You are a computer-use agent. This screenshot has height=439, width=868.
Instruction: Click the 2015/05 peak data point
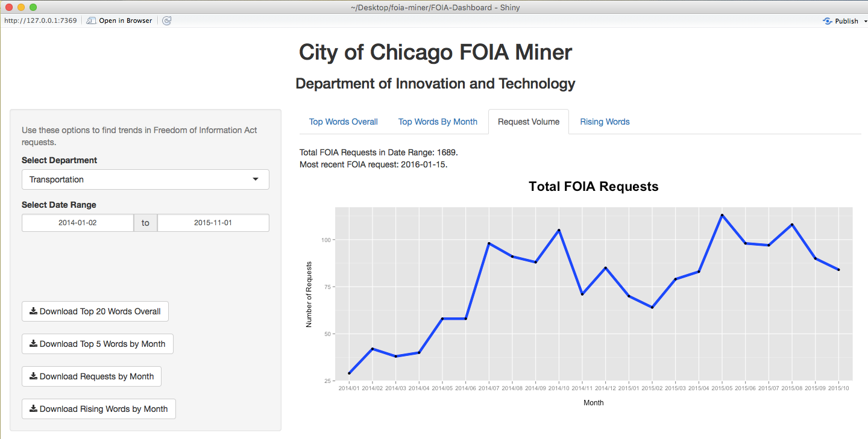click(722, 215)
